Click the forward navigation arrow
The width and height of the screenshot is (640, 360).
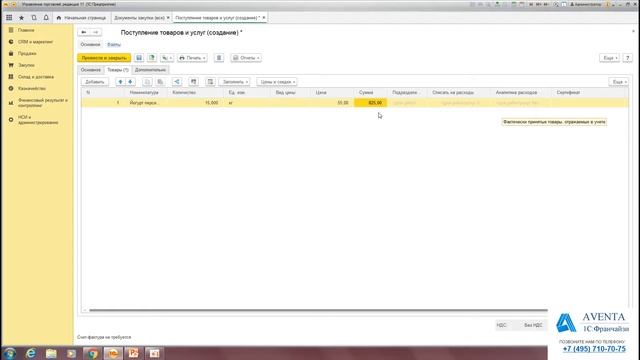pyautogui.click(x=96, y=32)
